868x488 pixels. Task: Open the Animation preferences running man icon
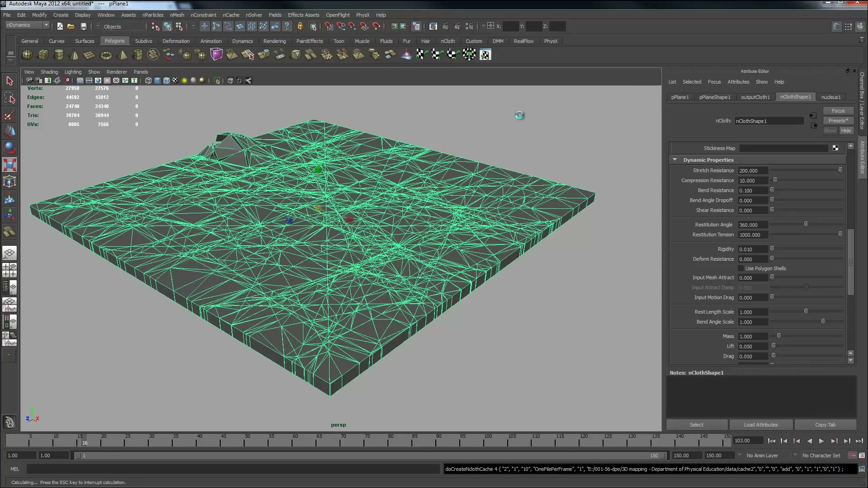(862, 455)
